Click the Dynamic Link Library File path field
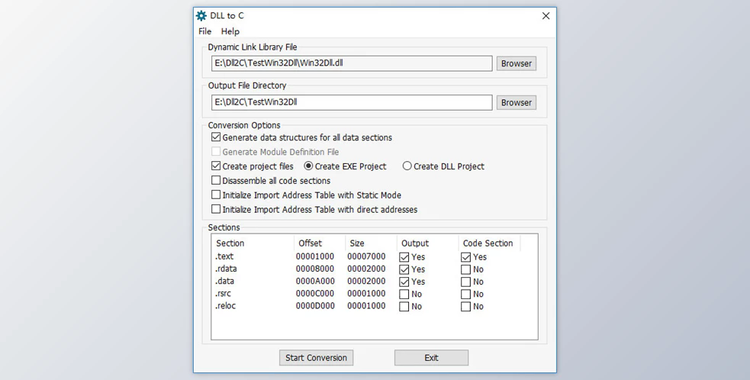The image size is (750, 380). 352,63
